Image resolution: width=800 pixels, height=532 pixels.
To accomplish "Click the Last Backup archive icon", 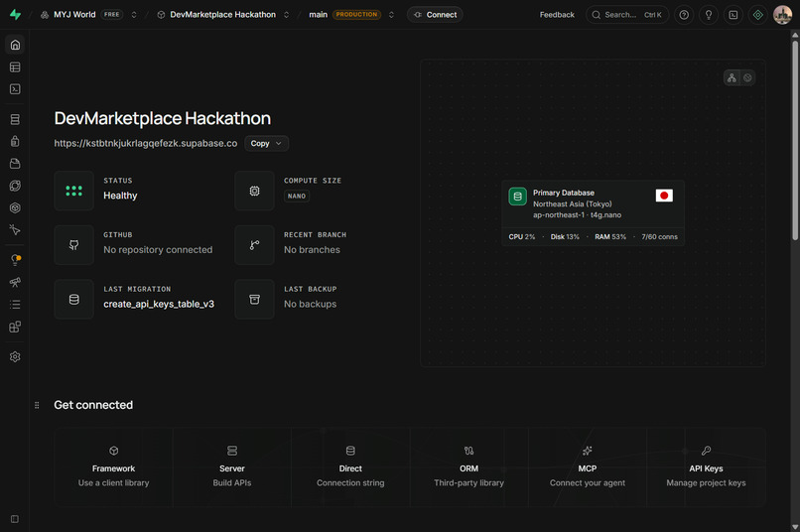I will point(254,300).
